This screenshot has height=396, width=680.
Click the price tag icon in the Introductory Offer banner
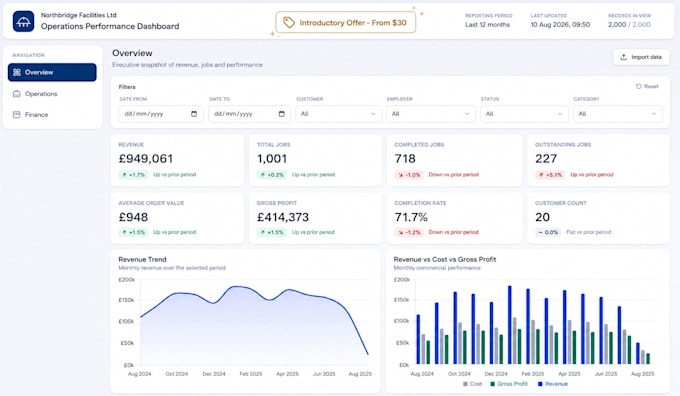pos(289,23)
